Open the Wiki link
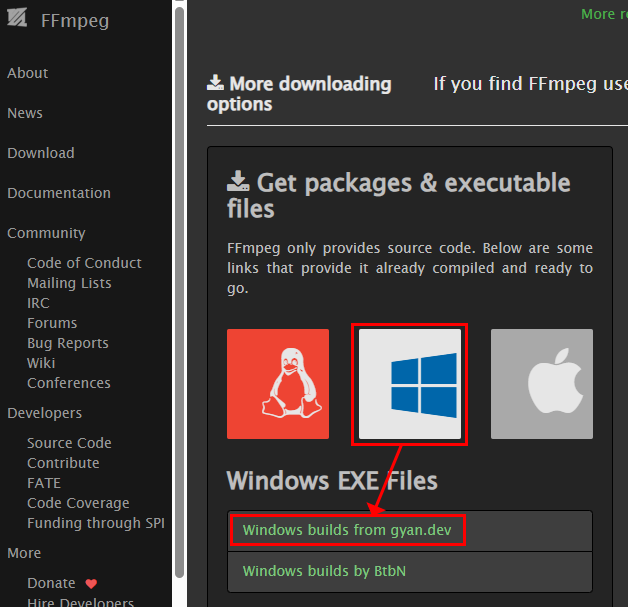The height and width of the screenshot is (607, 628). 41,363
